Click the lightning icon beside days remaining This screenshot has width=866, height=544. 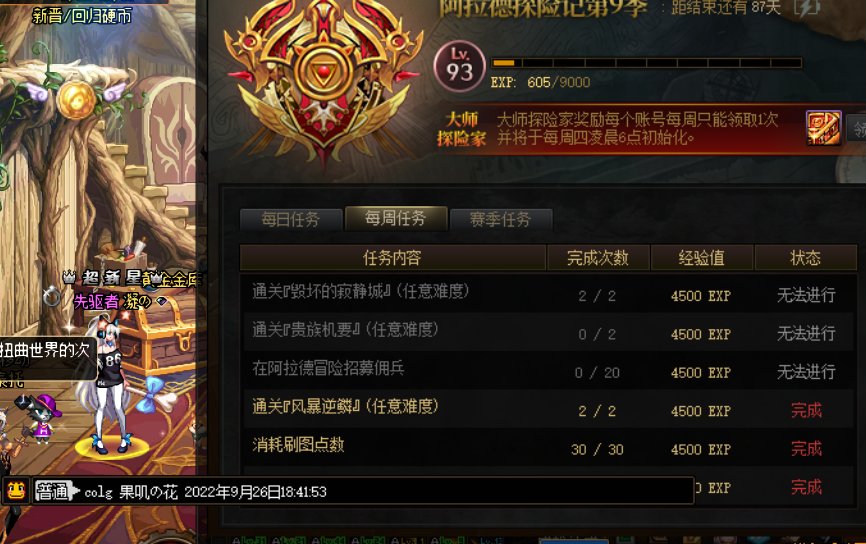coord(807,8)
